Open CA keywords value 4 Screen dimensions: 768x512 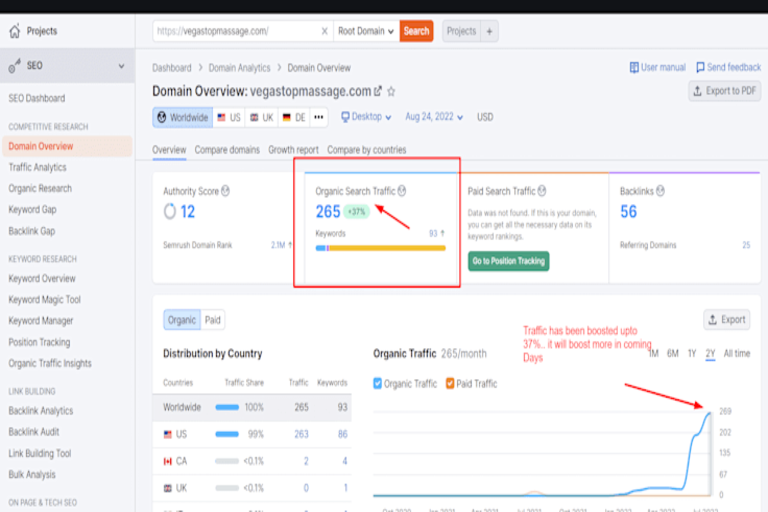[x=345, y=461]
